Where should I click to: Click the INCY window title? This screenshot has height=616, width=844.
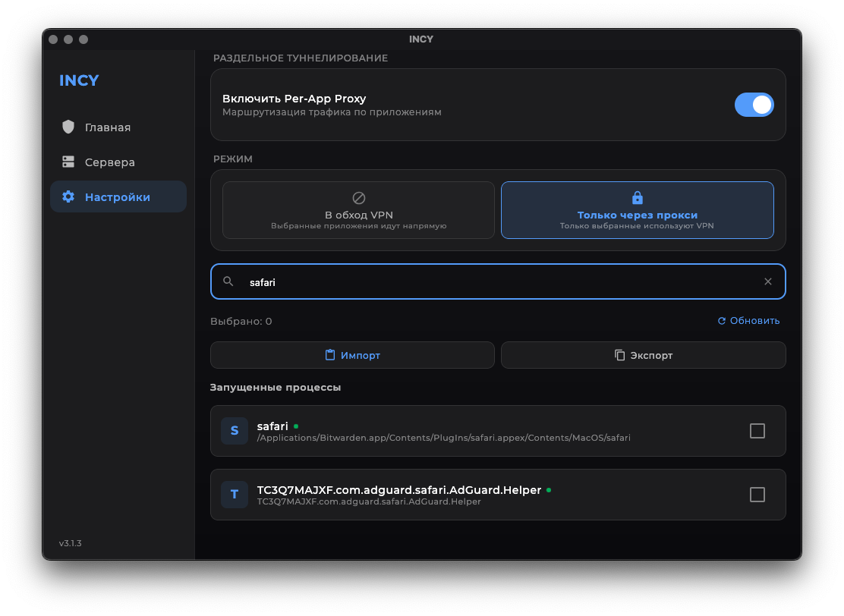[x=421, y=39]
